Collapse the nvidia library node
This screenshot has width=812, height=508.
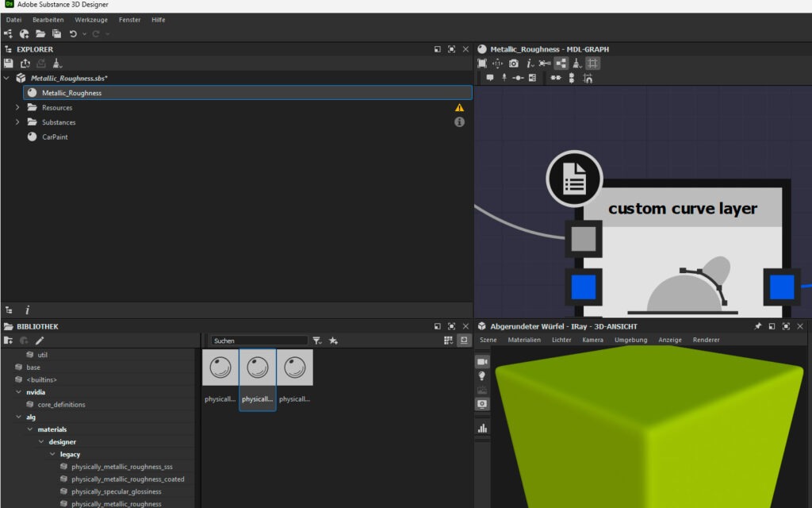[x=19, y=392]
